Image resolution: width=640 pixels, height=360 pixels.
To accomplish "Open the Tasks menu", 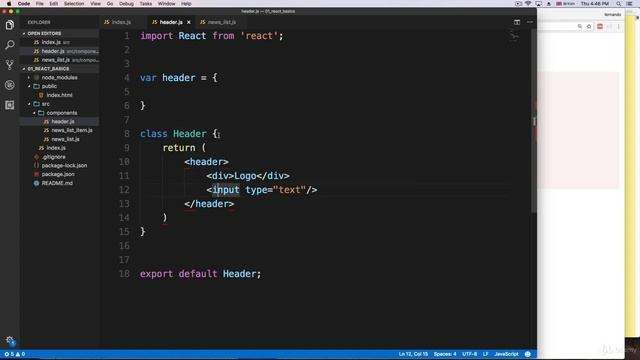I will [146, 4].
